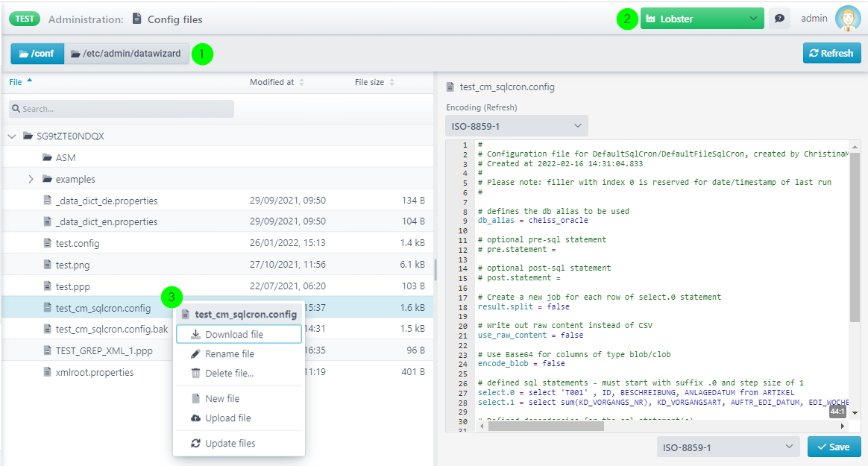
Task: Select the TEST_GREP_XML_1.ppp file name
Action: [x=104, y=350]
